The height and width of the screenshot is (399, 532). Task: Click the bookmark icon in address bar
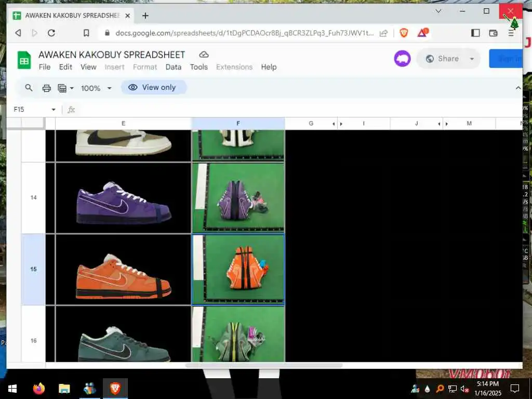point(86,33)
